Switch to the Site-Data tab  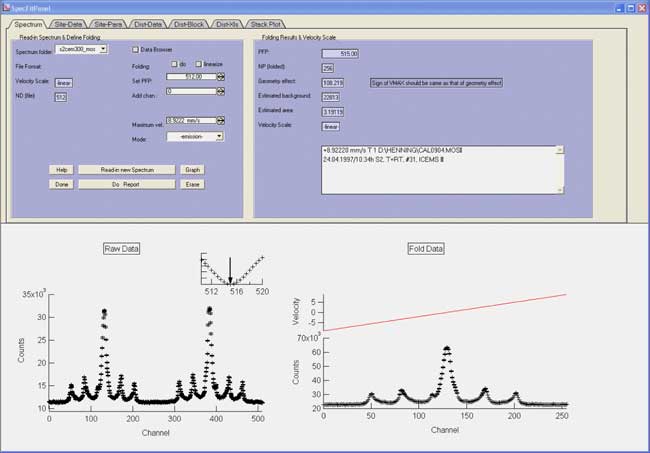pyautogui.click(x=68, y=22)
